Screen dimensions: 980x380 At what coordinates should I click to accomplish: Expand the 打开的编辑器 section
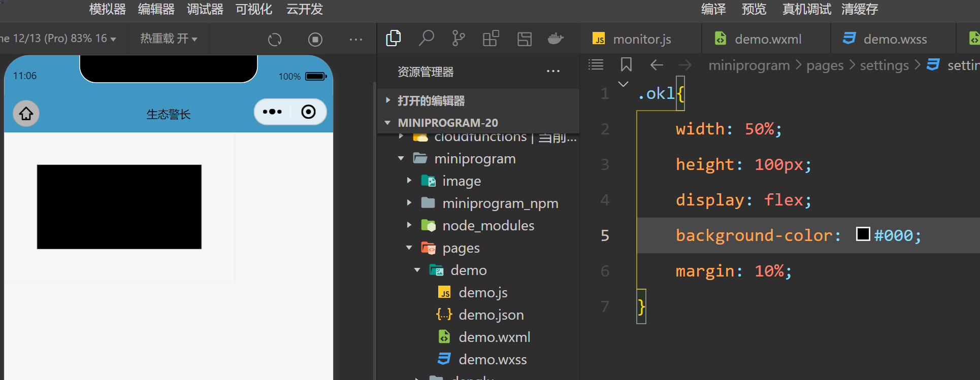(388, 100)
